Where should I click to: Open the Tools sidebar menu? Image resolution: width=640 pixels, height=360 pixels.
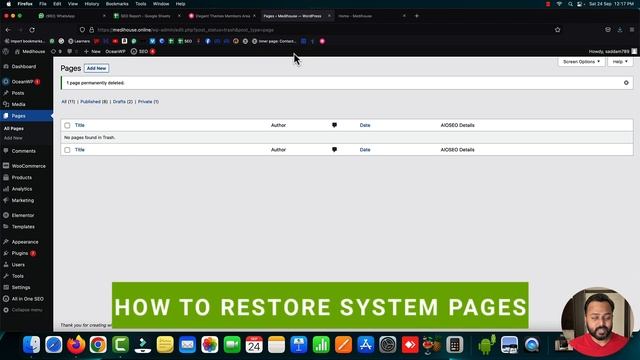pos(18,276)
